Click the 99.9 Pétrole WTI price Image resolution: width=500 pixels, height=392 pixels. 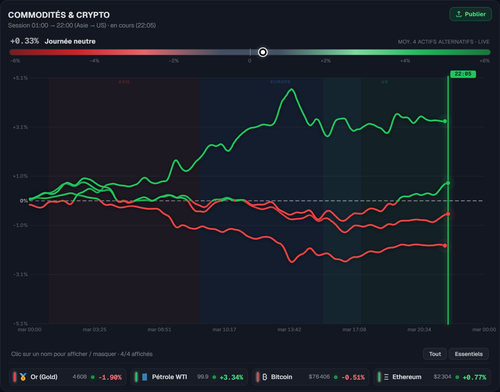click(203, 377)
